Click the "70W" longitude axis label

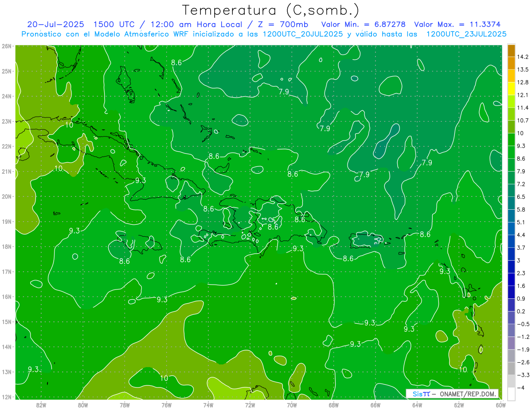click(292, 405)
